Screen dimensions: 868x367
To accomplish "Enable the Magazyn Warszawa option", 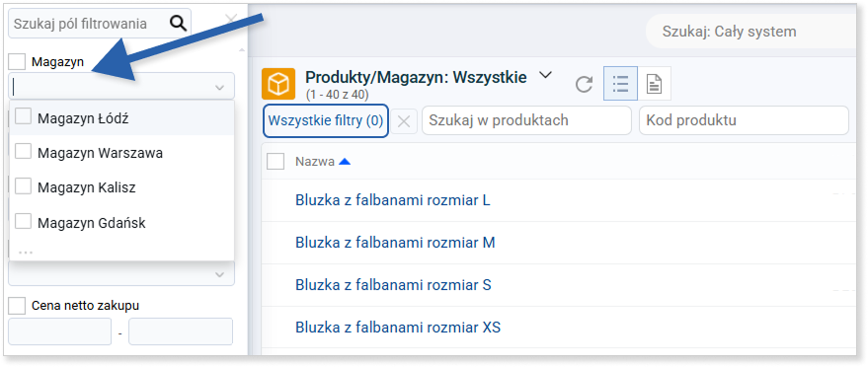I will click(x=23, y=152).
